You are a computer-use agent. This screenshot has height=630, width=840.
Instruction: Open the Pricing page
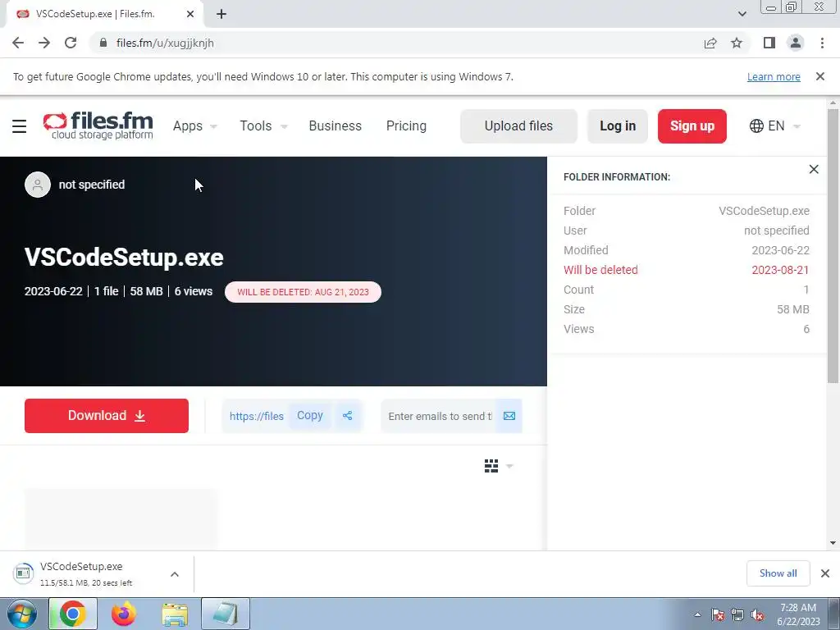(x=407, y=126)
